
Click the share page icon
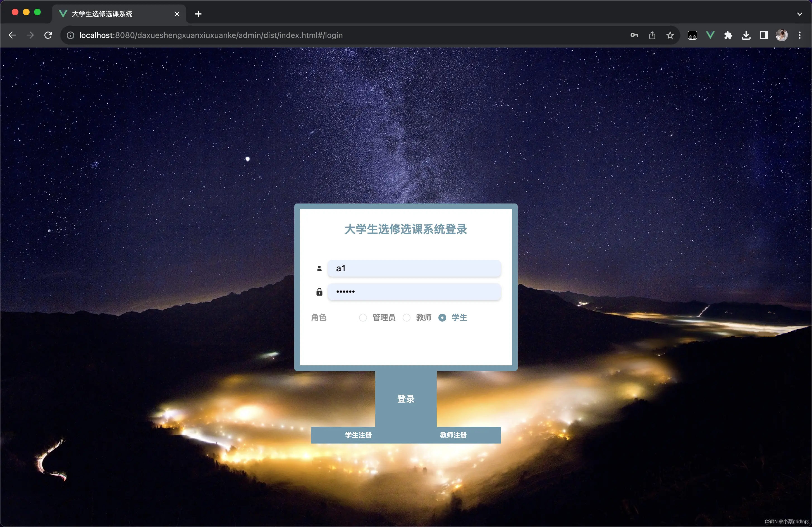(x=652, y=35)
